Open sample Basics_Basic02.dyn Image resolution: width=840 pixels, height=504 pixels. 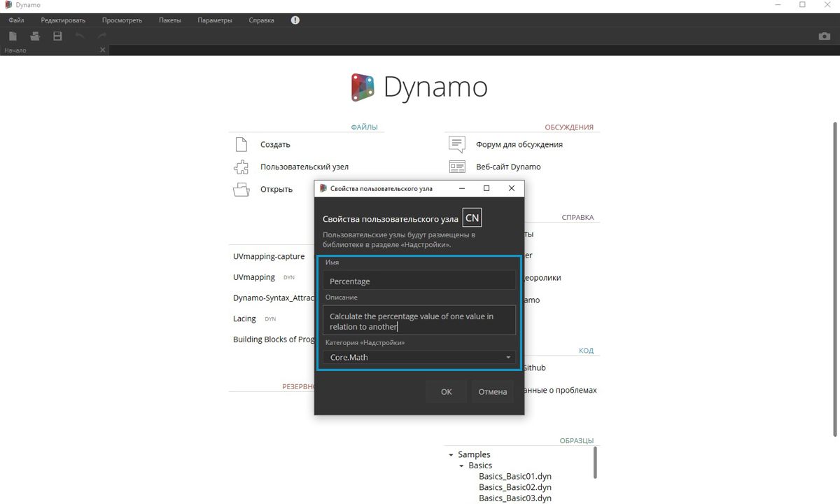(x=515, y=487)
